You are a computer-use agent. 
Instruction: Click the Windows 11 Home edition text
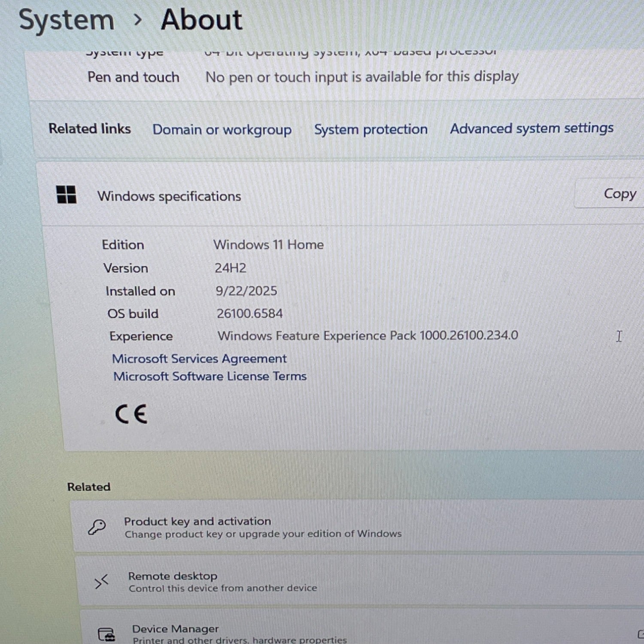(268, 245)
